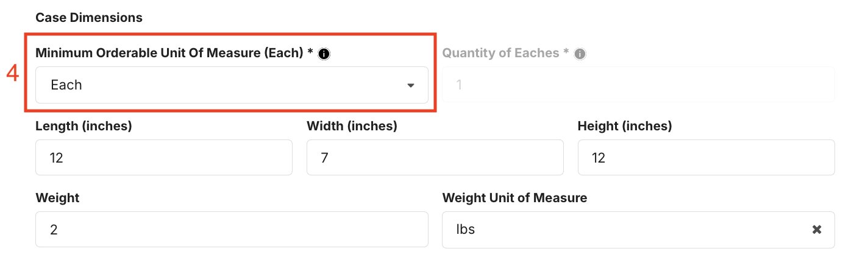
Task: Click the Height (inches) label
Action: pos(625,126)
